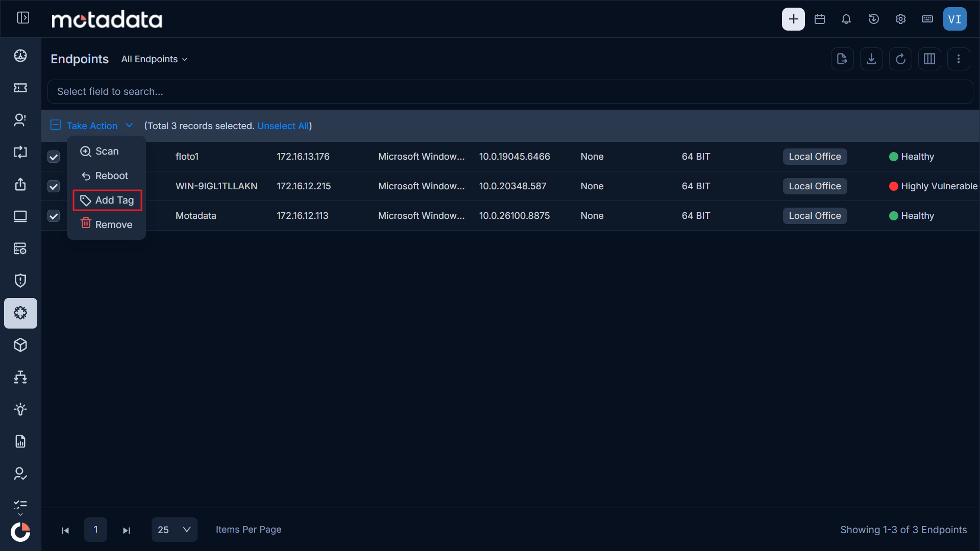Click the download icon in Endpoints toolbar
Image resolution: width=980 pixels, height=551 pixels.
pos(871,59)
